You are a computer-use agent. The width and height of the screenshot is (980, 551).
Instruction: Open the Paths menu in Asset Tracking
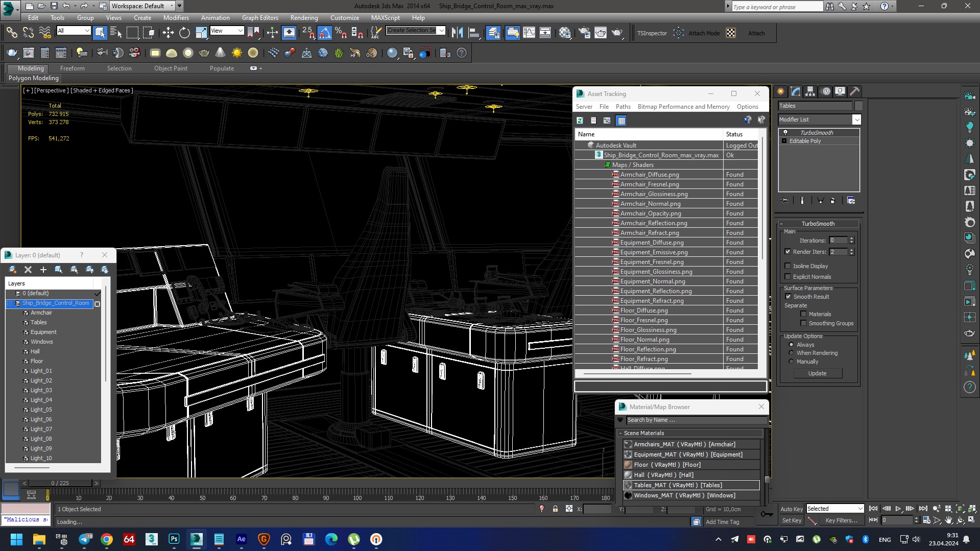(623, 107)
